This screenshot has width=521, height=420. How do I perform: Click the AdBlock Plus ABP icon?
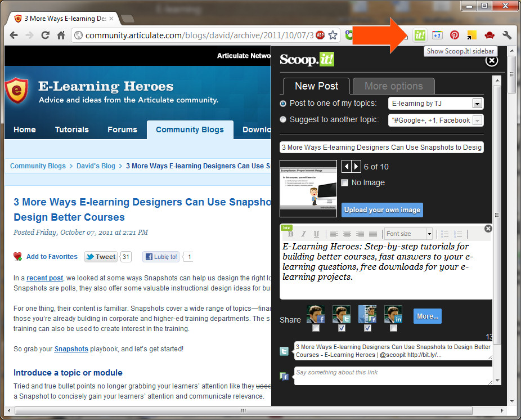320,35
